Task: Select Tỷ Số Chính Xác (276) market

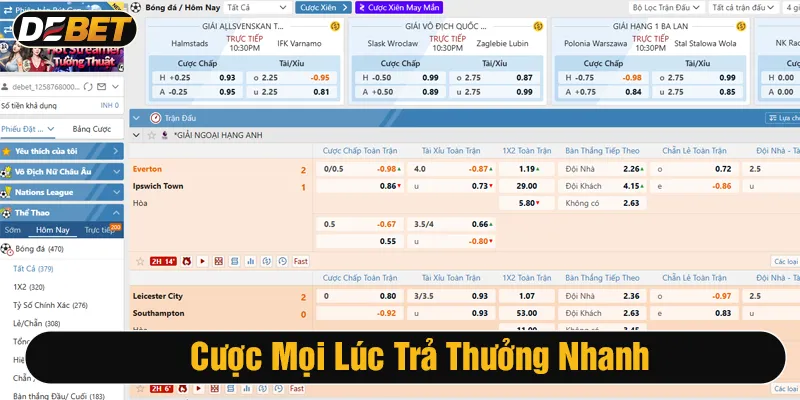Action: coord(50,305)
